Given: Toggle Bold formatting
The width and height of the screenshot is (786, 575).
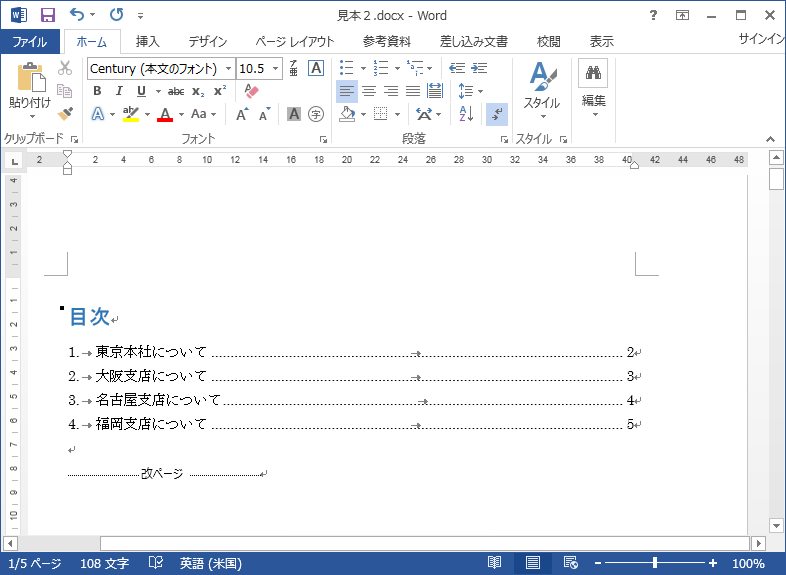Looking at the screenshot, I should coord(97,91).
